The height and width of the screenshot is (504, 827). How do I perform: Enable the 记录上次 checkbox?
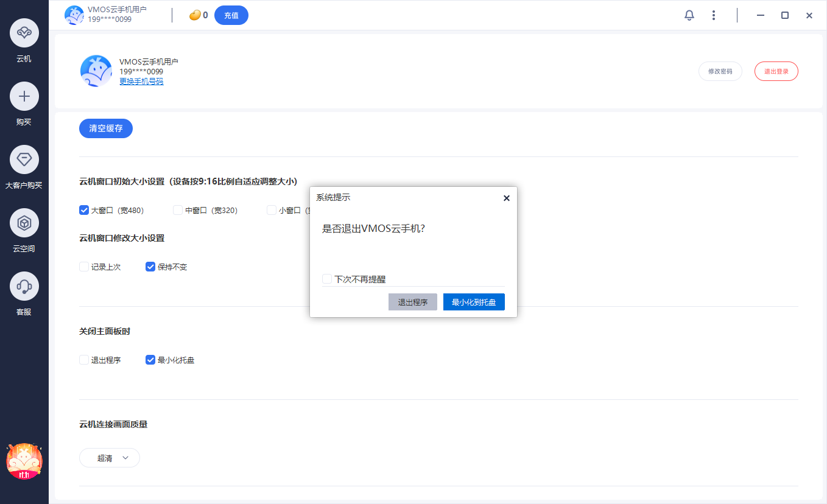[x=84, y=267]
